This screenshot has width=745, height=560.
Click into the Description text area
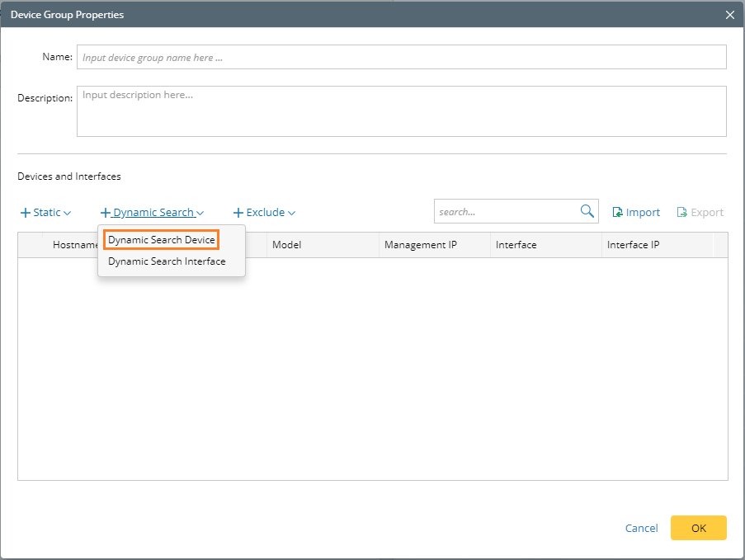[x=401, y=111]
